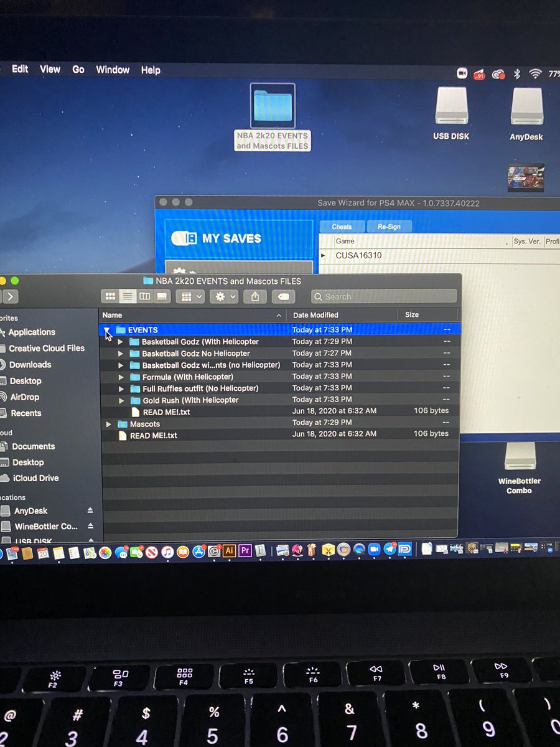Select USB DISK drive on desktop
The image size is (560, 747).
point(452,113)
